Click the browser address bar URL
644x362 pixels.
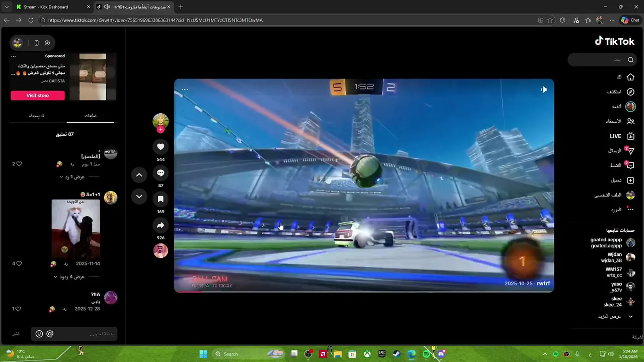coord(155,20)
